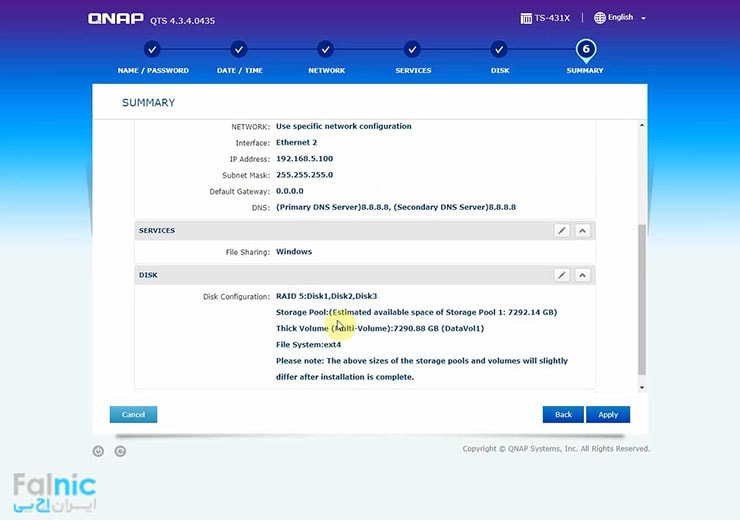Jump to the Network wizard step
Screen dimensions: 740x520
pyautogui.click(x=326, y=49)
